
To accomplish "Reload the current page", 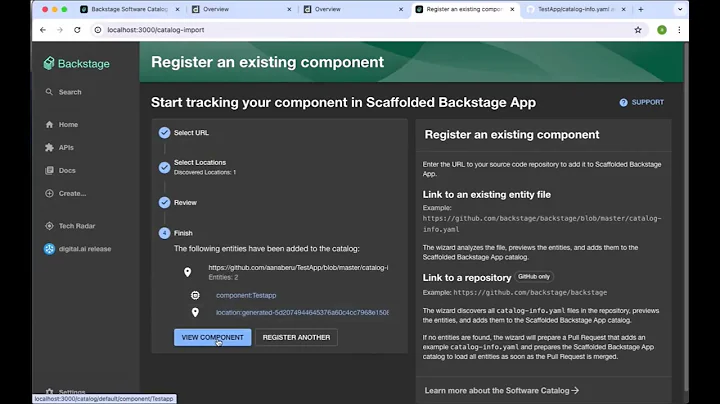I will (77, 30).
